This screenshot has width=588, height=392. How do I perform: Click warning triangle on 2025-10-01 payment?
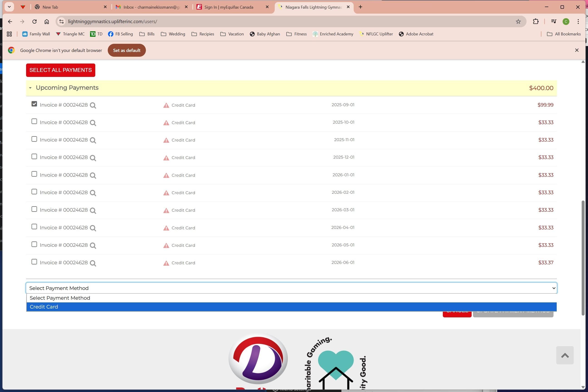point(166,123)
